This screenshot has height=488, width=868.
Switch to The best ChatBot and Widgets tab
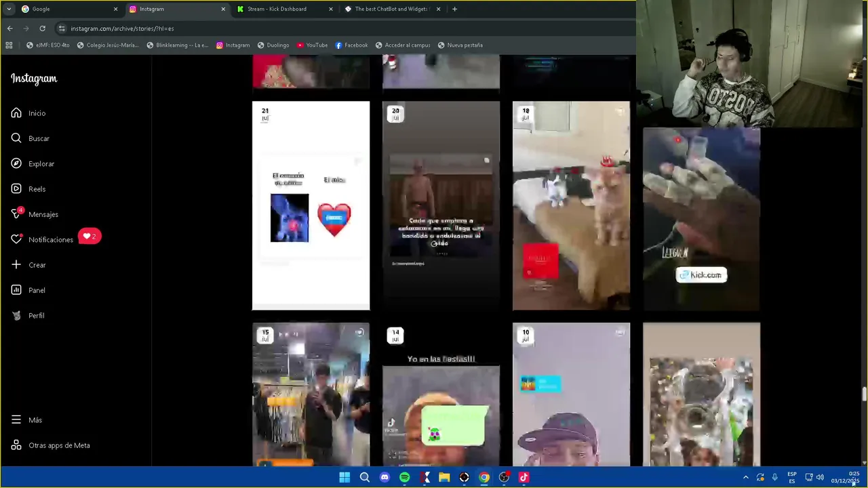pyautogui.click(x=391, y=9)
